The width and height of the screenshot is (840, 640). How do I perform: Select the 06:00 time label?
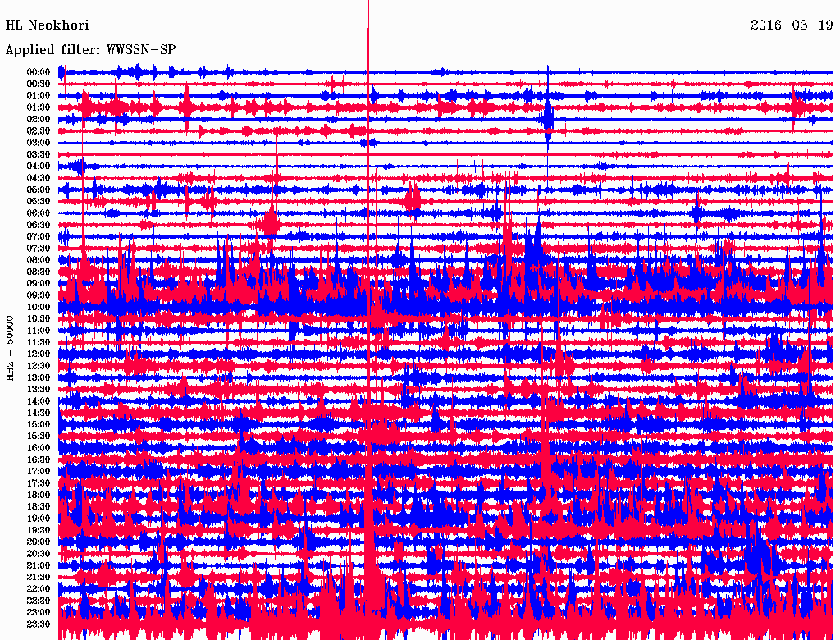39,213
